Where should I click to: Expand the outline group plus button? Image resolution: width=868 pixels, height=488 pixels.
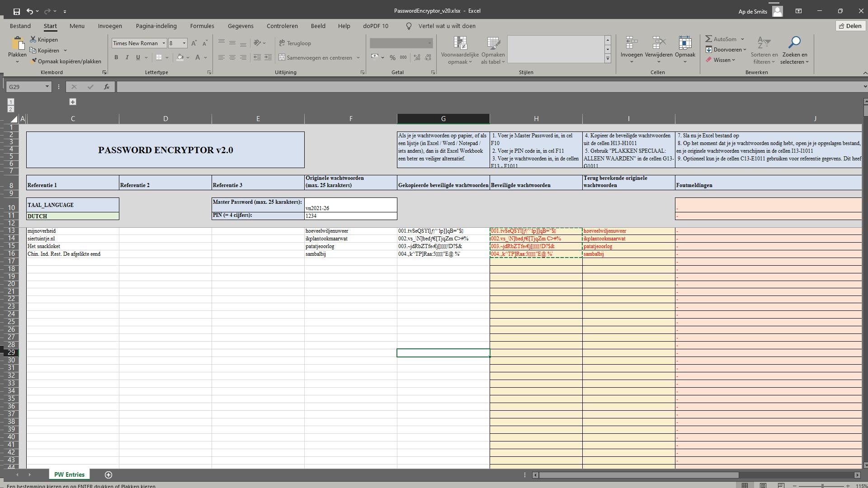click(x=72, y=102)
